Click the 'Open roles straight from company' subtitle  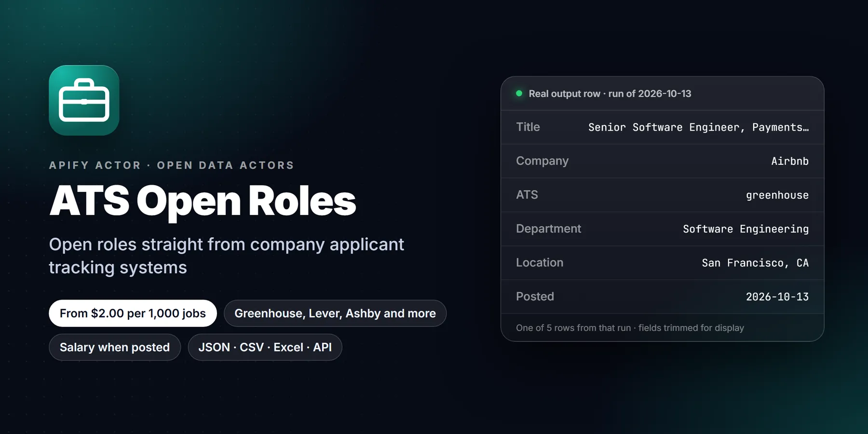click(227, 256)
